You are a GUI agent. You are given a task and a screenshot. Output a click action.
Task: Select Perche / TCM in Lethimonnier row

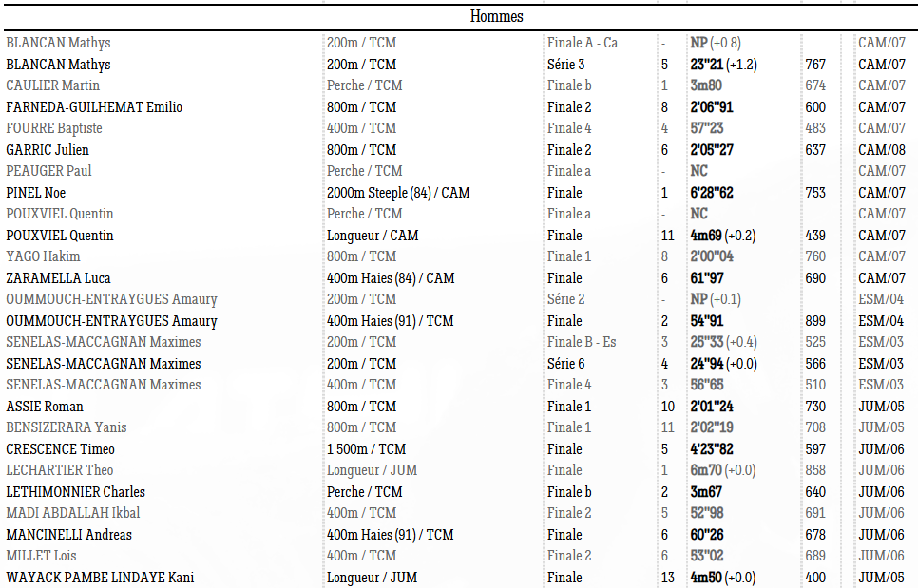[x=364, y=491]
